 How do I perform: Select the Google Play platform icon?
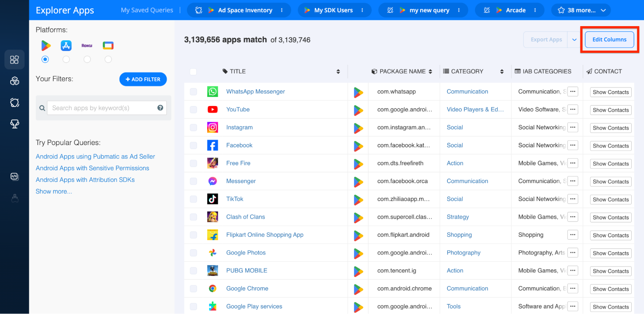46,46
